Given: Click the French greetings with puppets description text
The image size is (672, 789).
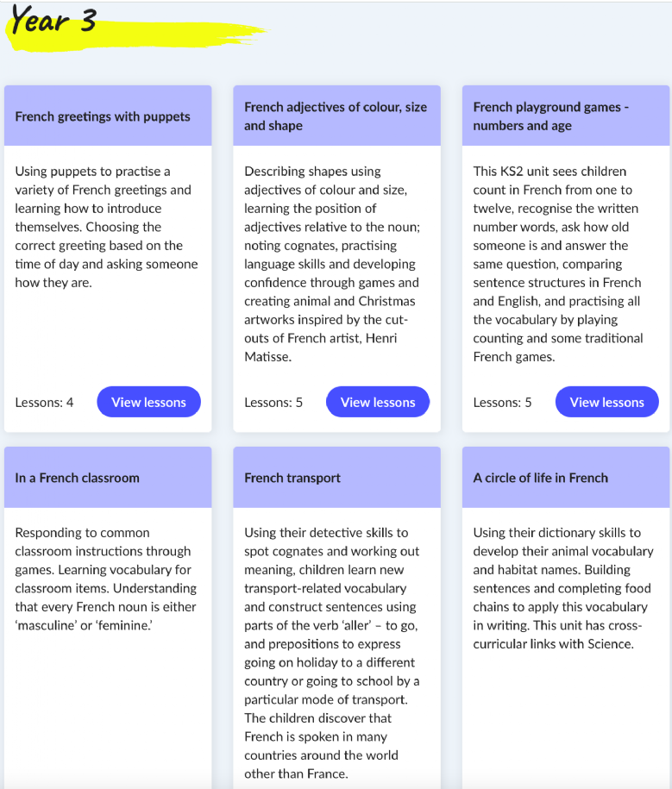Looking at the screenshot, I should 106,227.
